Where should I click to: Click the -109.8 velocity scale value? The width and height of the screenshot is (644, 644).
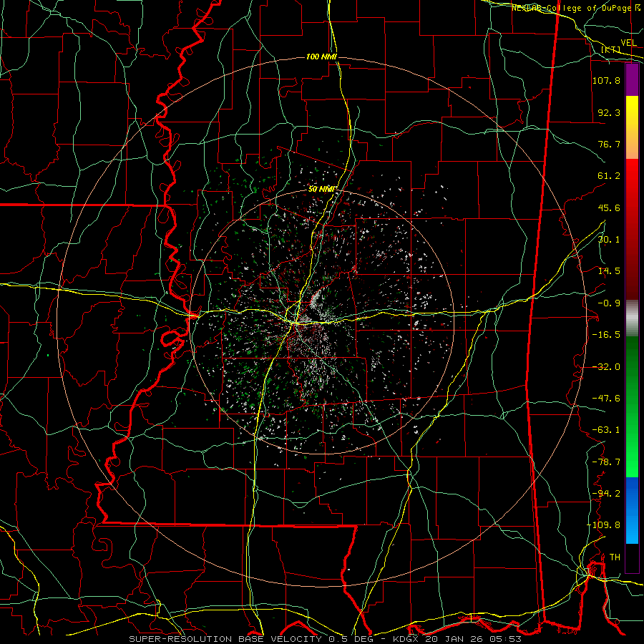coord(603,525)
